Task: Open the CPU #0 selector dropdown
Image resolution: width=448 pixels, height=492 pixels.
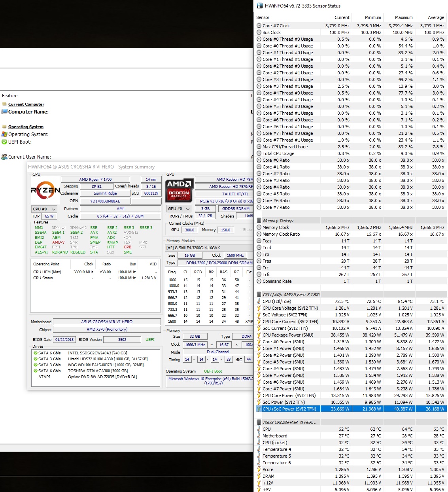Action: (45, 209)
